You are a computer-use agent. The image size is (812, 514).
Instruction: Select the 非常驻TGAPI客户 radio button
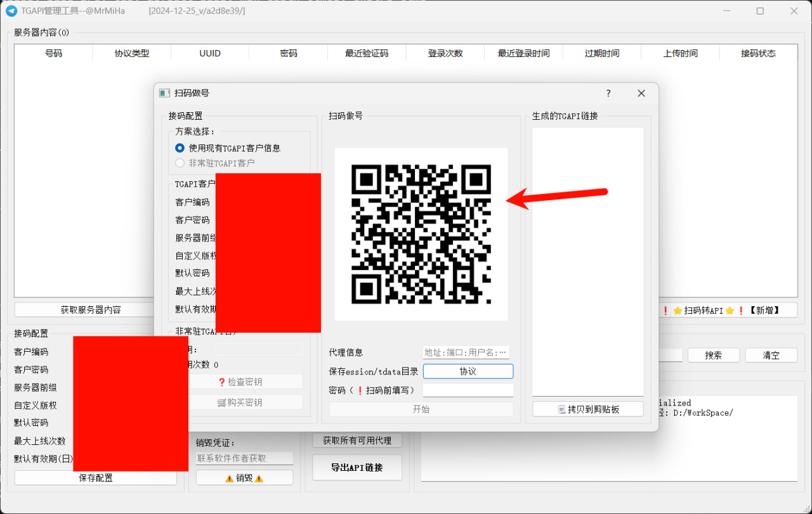(180, 162)
